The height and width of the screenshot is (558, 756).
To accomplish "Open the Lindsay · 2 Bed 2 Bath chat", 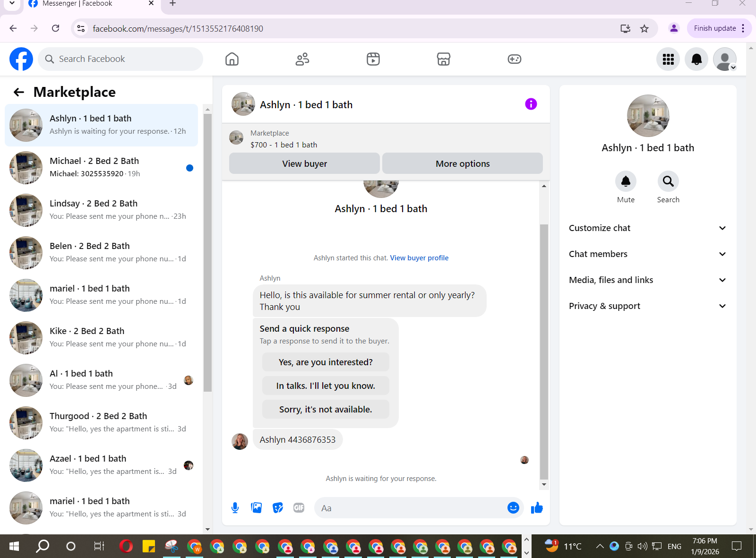I will coord(101,210).
